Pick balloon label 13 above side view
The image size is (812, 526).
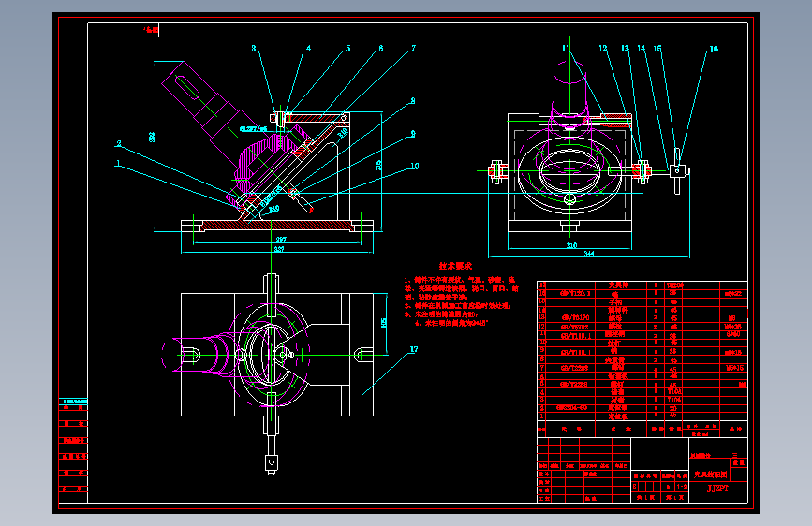[x=625, y=48]
